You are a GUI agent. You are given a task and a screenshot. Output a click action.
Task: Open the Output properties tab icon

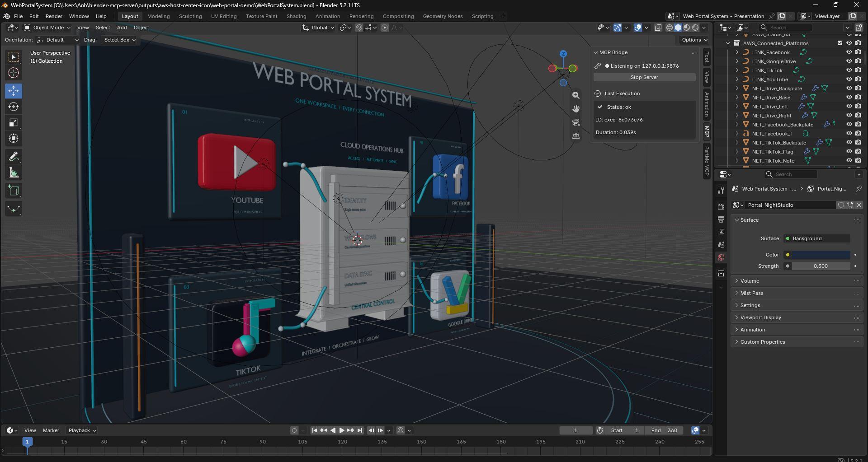pos(721,219)
